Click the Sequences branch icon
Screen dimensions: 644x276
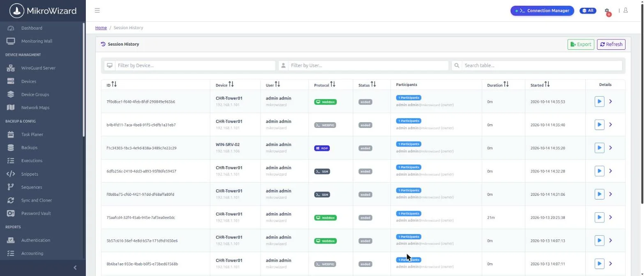[x=11, y=187]
